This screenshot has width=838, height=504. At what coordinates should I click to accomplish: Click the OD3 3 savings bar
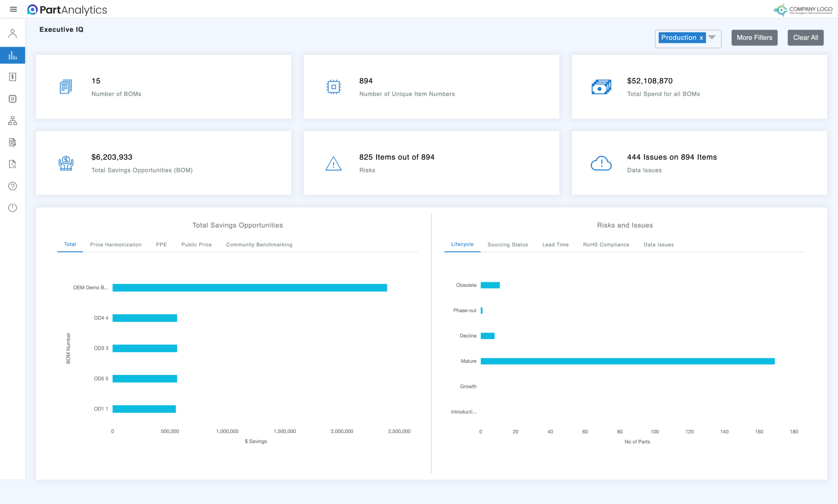pos(145,348)
